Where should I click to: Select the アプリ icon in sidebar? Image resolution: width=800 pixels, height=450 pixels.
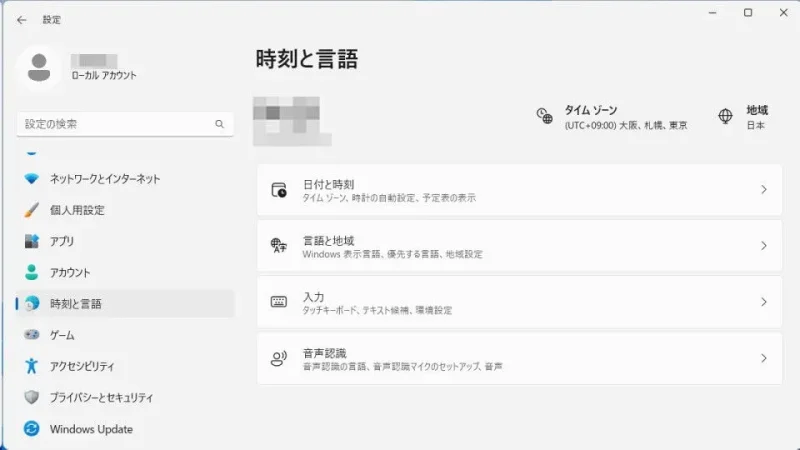coord(32,241)
